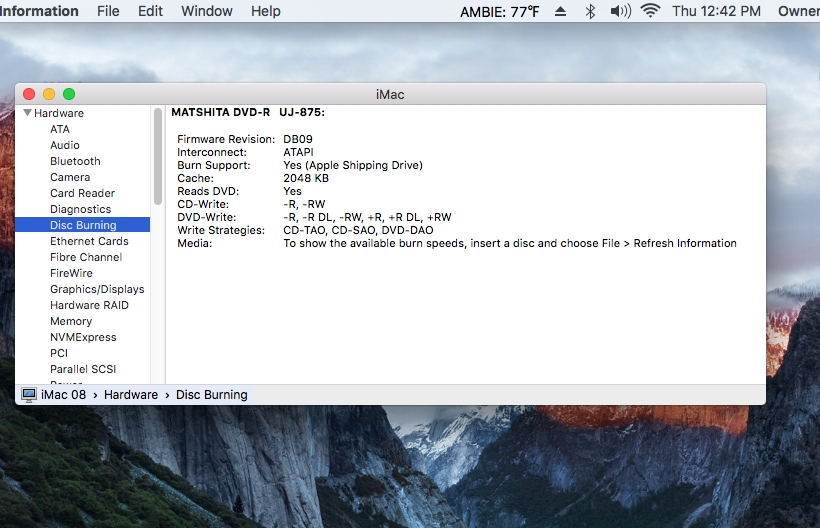Open Ethernet Cards section
This screenshot has width=820, height=528.
[89, 241]
